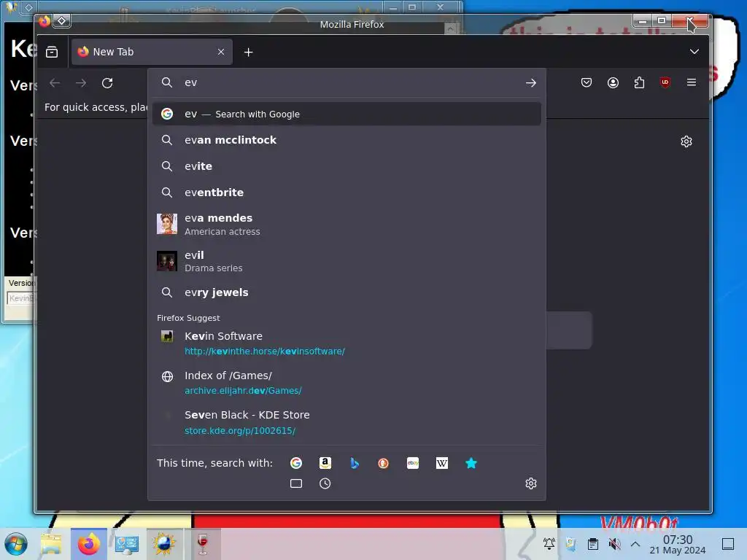Click the show desktop button in the tray
This screenshot has width=747, height=560.
point(728,543)
